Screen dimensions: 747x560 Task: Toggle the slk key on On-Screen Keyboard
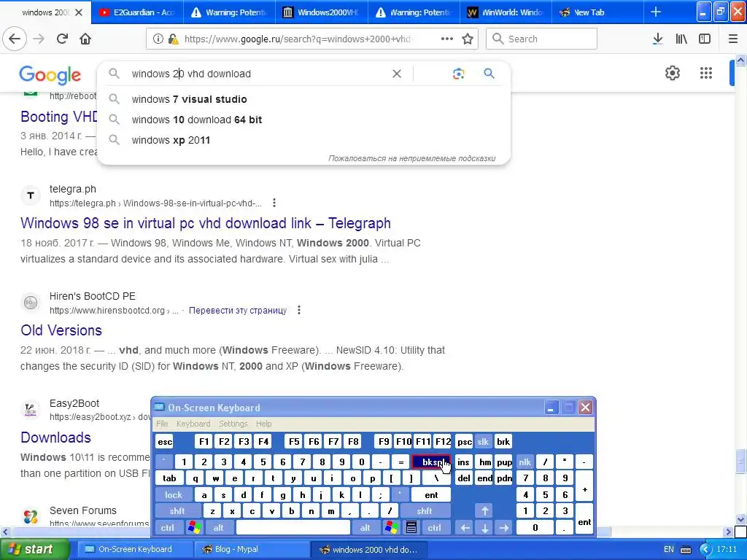coord(483,441)
